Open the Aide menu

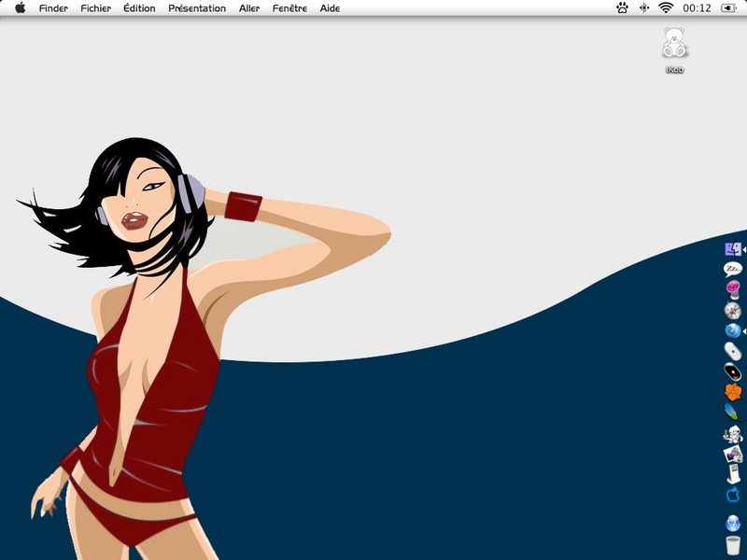pyautogui.click(x=330, y=8)
